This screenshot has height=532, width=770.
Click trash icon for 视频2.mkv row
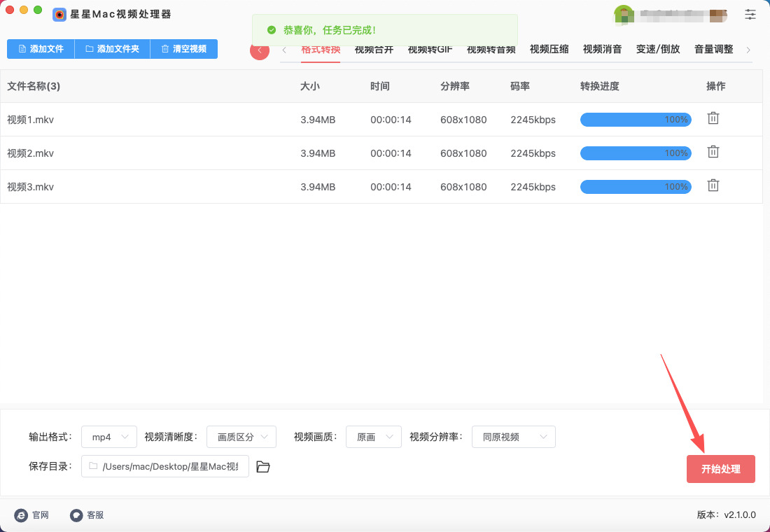pyautogui.click(x=713, y=152)
